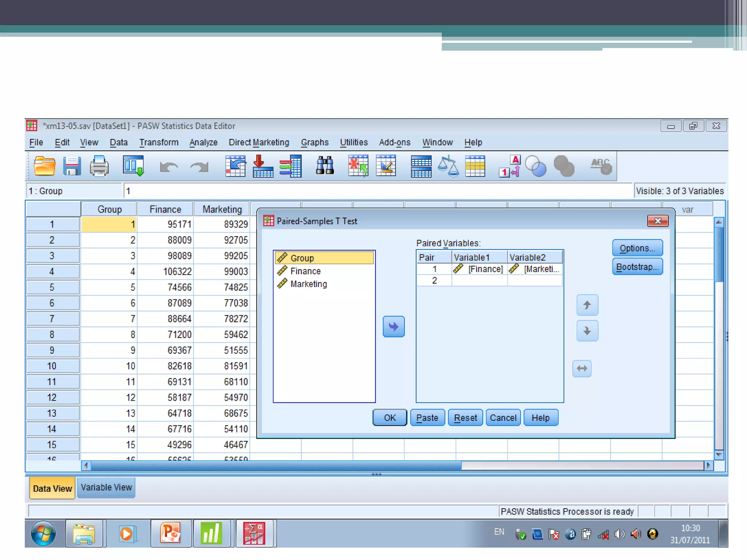Open the File menu
747x560 pixels.
point(36,142)
